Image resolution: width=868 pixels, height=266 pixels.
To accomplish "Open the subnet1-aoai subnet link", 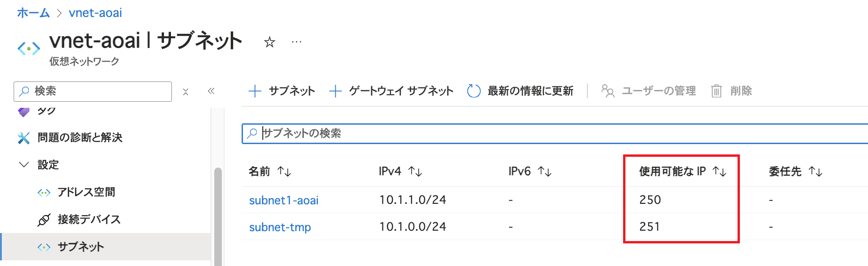I will click(284, 201).
